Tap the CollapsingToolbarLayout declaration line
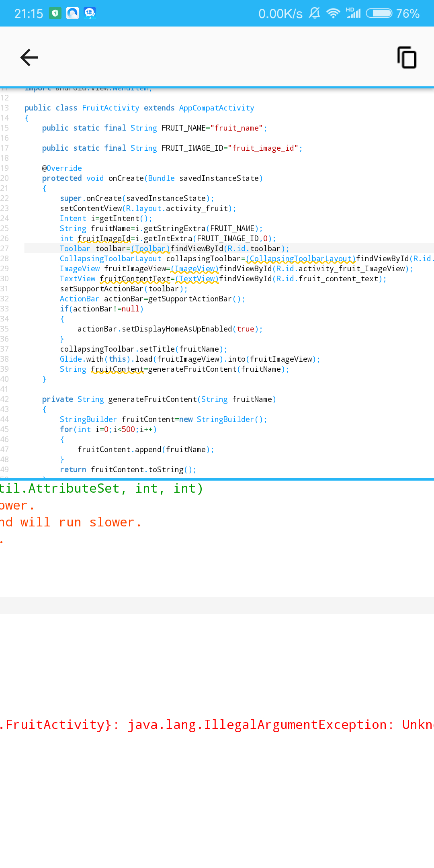This screenshot has width=434, height=868. pos(247,258)
